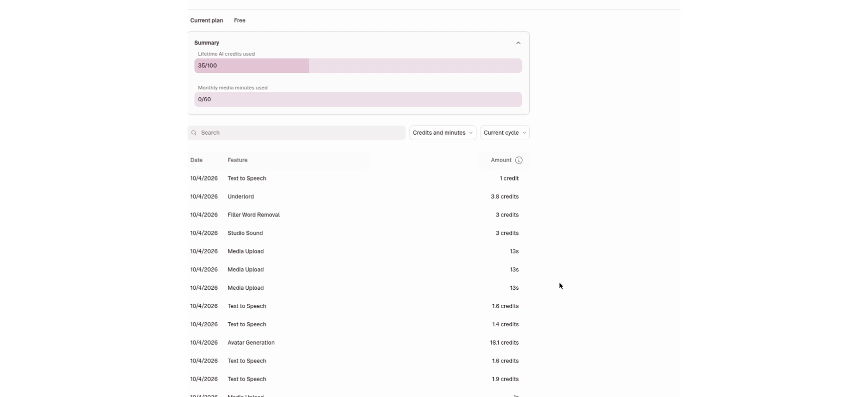The image size is (868, 397).
Task: Click the Lifetime AI credits used label
Action: click(226, 54)
